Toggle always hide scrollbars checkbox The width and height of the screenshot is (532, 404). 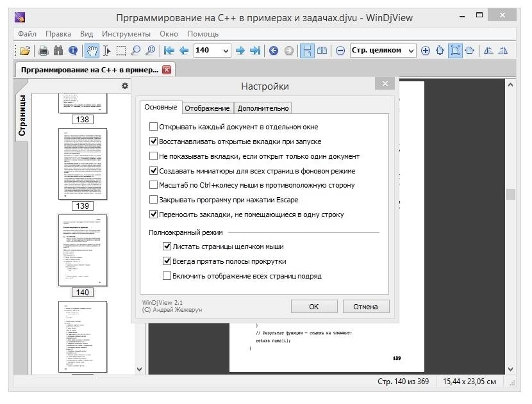167,261
